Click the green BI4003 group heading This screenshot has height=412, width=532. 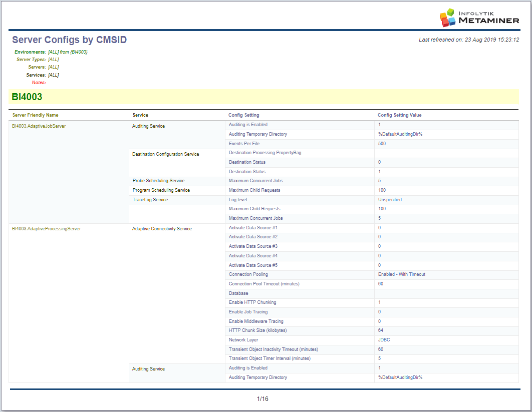point(27,97)
